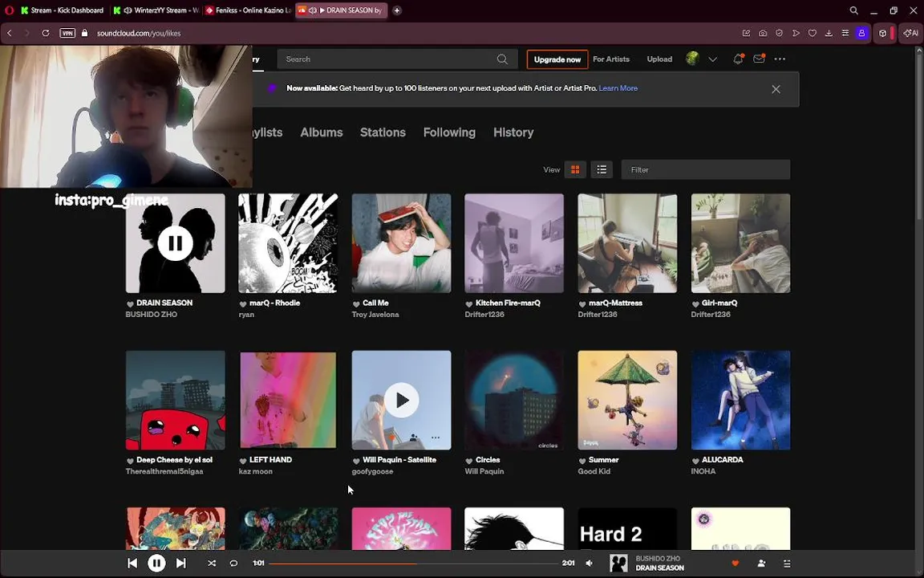
Task: Open browser bookmarks heart icon
Action: 812,33
